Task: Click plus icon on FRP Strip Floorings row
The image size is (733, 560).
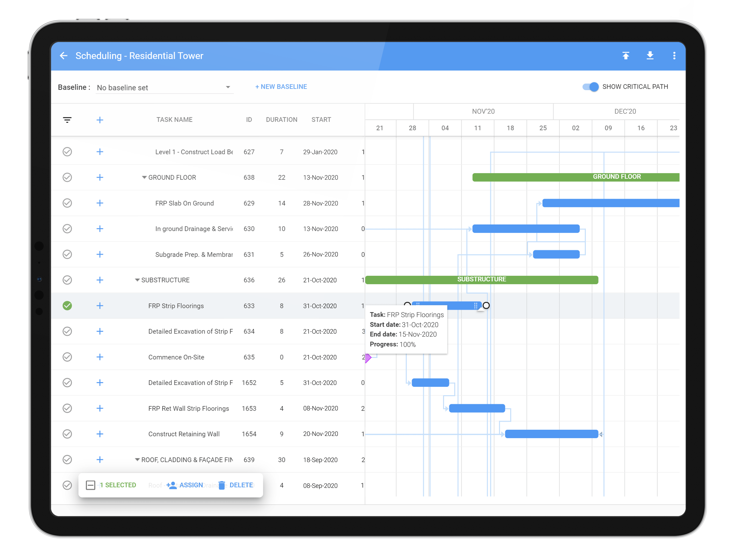Action: coord(100,306)
